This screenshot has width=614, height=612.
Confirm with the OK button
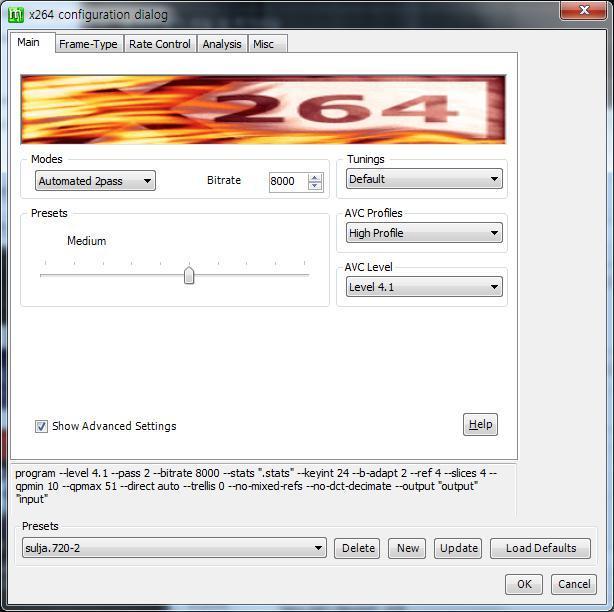pos(524,584)
